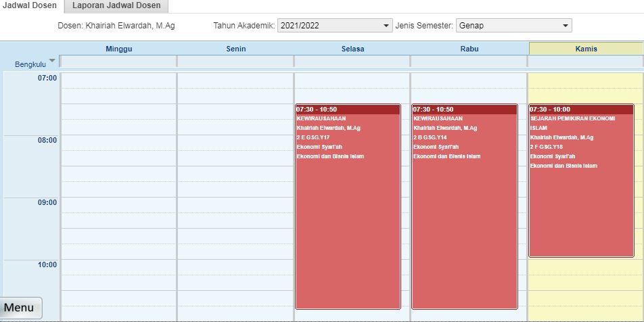Click the 07:00 time label
The height and width of the screenshot is (322, 644).
coord(47,78)
